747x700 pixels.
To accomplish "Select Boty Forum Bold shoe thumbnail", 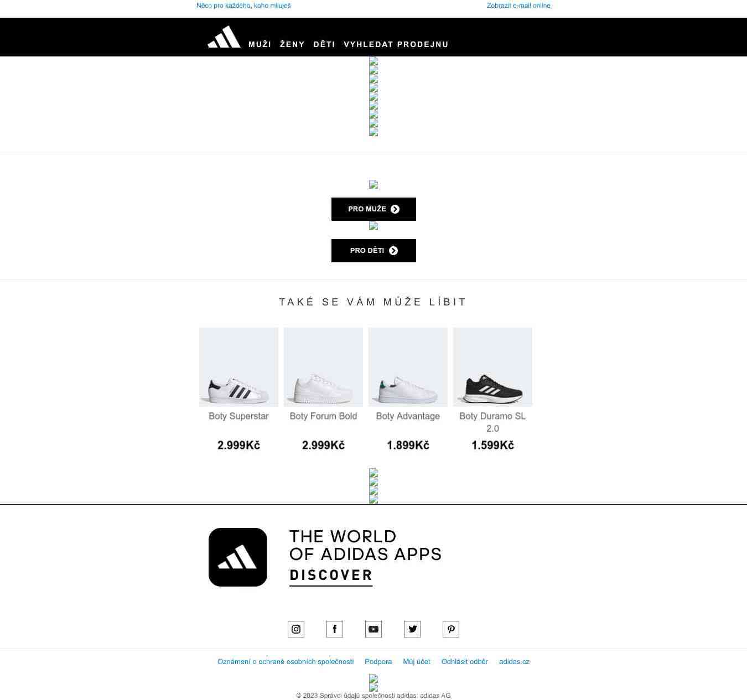I will (x=323, y=367).
